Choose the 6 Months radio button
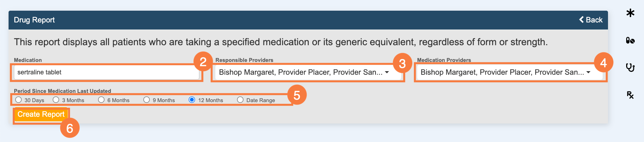Image resolution: width=644 pixels, height=142 pixels. (x=101, y=100)
